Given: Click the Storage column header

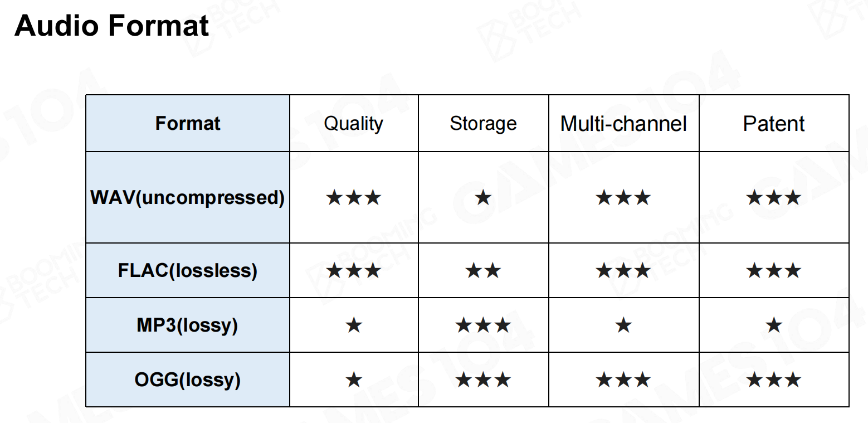Looking at the screenshot, I should pyautogui.click(x=483, y=123).
